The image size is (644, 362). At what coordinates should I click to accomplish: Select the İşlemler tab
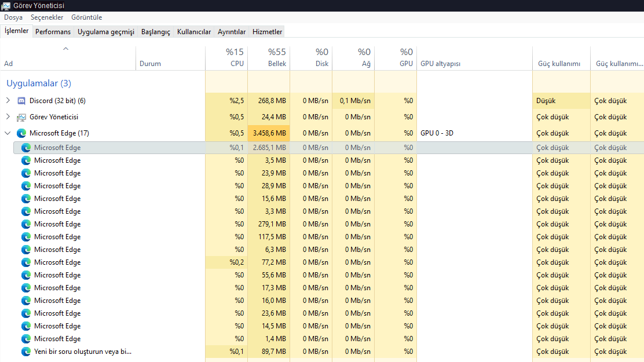pyautogui.click(x=16, y=31)
